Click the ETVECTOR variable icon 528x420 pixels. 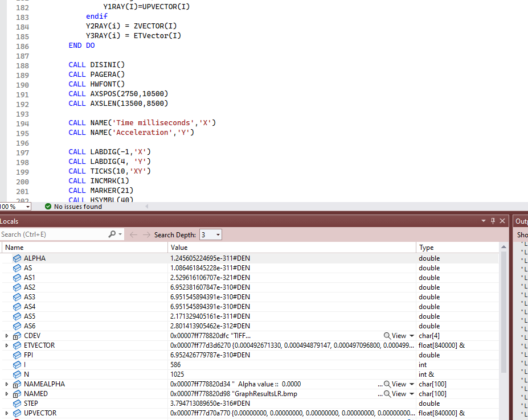pyautogui.click(x=17, y=345)
